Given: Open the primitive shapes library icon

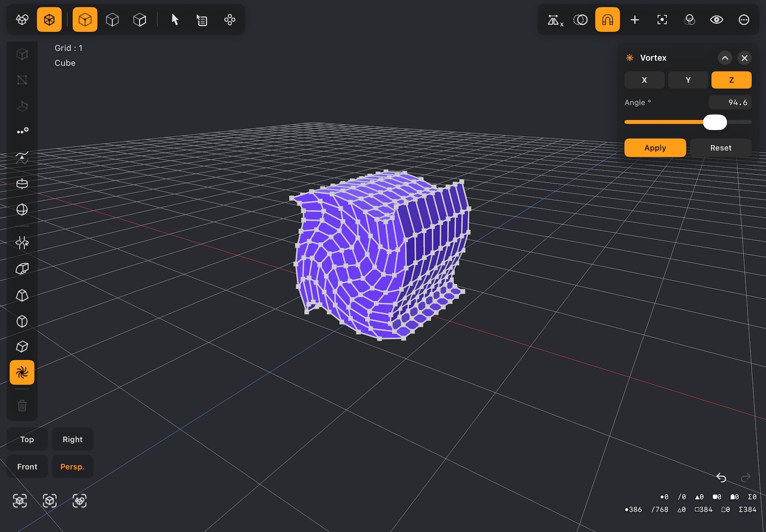Looking at the screenshot, I should (22, 20).
